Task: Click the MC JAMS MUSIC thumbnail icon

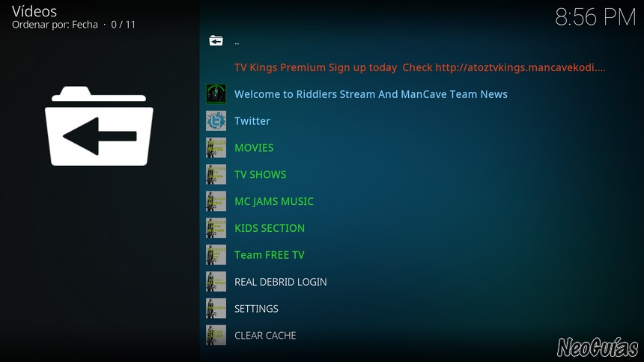Action: tap(216, 201)
